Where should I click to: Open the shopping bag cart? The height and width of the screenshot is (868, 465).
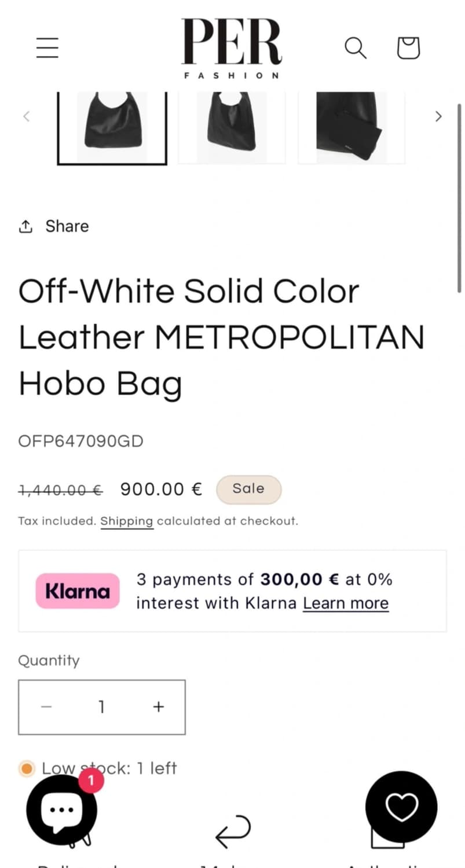[408, 48]
